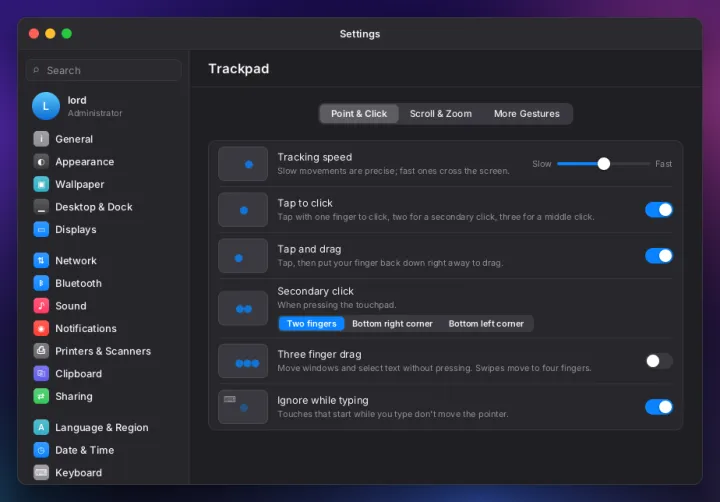Choose Bottom right corner option

coord(392,323)
